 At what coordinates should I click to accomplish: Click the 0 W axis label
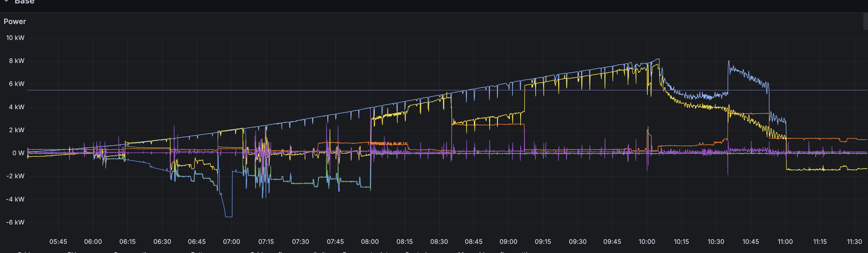[18, 153]
